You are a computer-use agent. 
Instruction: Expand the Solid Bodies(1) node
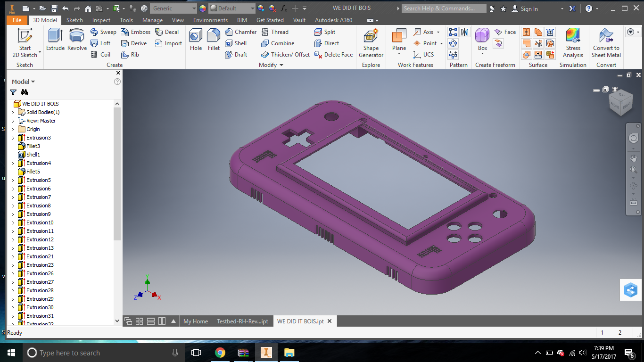pos(13,112)
